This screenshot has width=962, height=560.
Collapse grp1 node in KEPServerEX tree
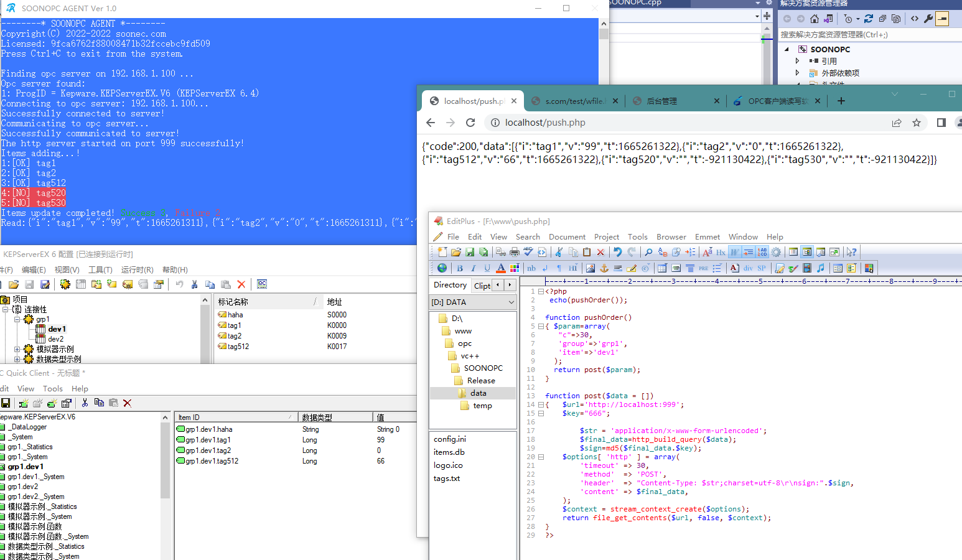click(x=17, y=319)
